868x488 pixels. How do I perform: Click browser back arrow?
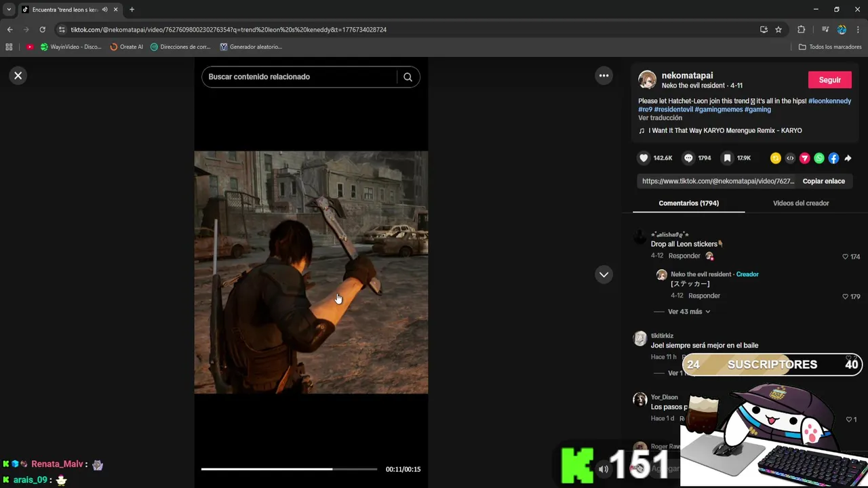click(9, 30)
